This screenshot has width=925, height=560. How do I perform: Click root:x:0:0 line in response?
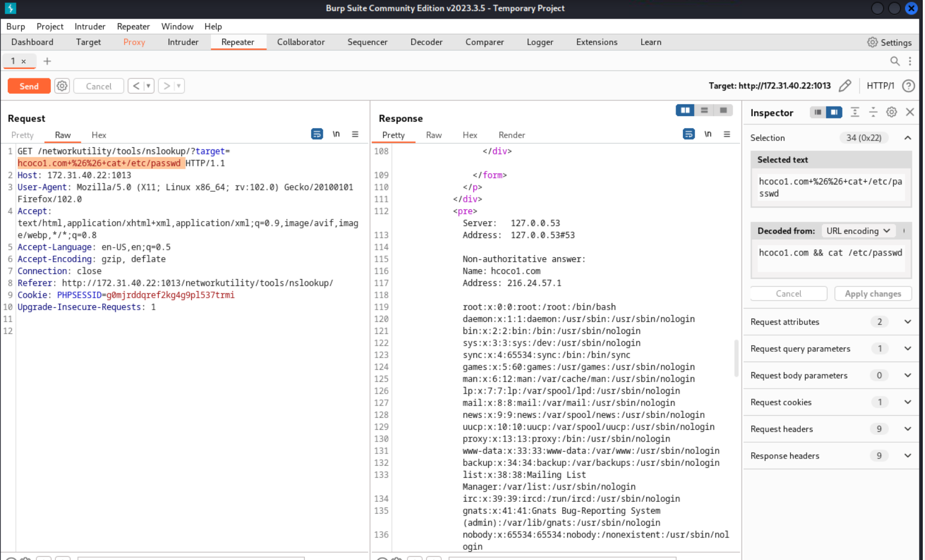point(539,307)
